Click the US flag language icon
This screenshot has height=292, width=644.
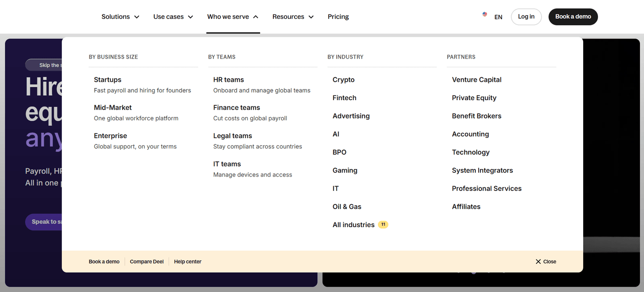[x=485, y=14]
